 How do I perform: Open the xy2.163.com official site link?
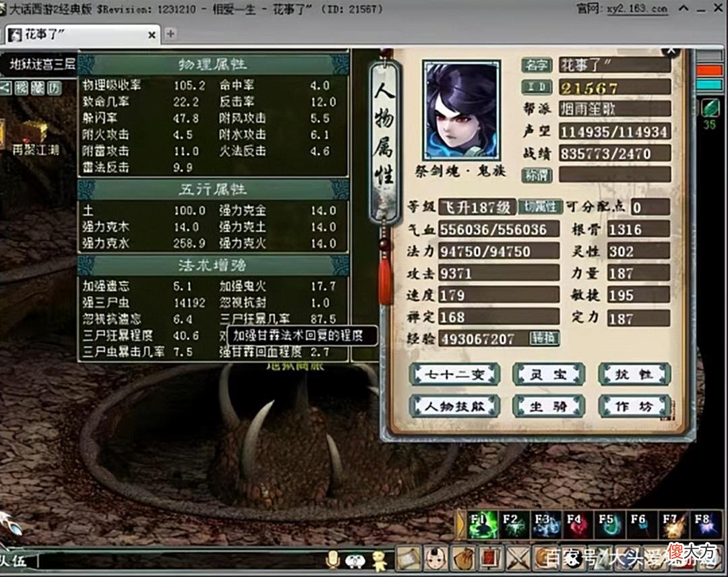[638, 9]
